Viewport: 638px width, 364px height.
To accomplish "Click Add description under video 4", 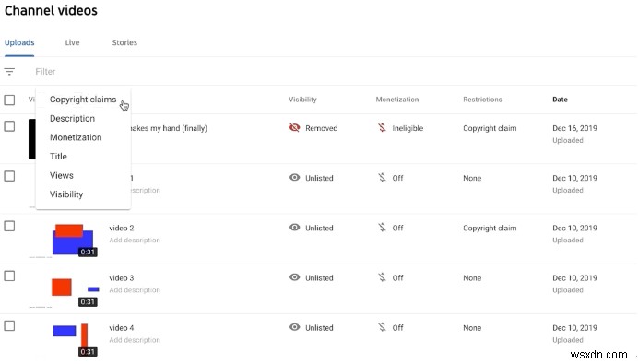I will (135, 340).
